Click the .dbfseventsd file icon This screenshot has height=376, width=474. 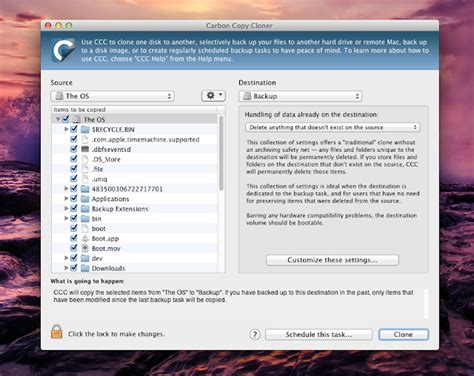point(85,149)
